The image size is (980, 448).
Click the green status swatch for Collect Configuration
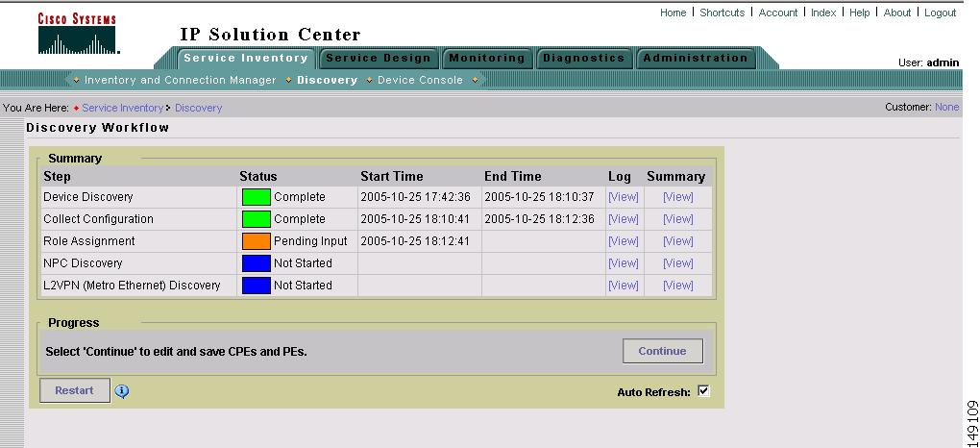point(257,219)
